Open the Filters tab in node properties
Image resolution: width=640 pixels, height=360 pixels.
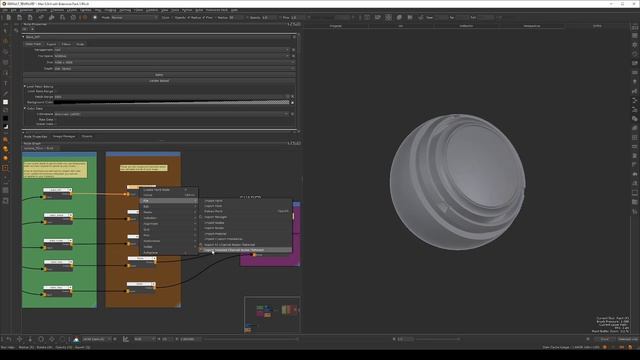point(66,44)
